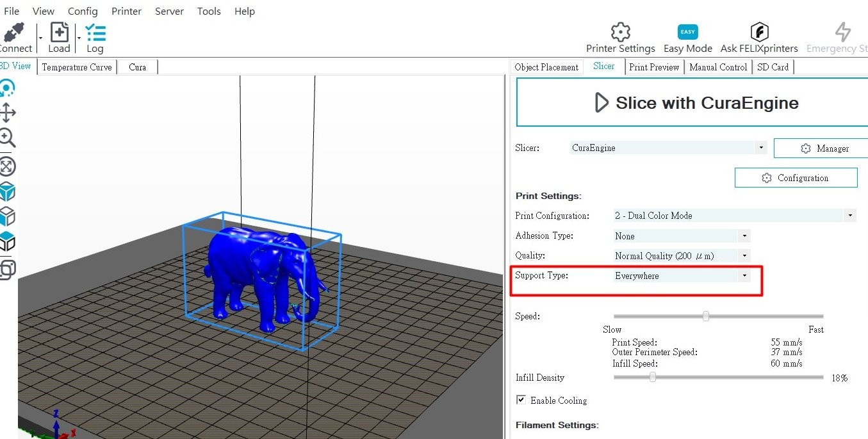Toggle the Enable Cooling checkbox
This screenshot has height=439, width=868.
click(x=521, y=400)
